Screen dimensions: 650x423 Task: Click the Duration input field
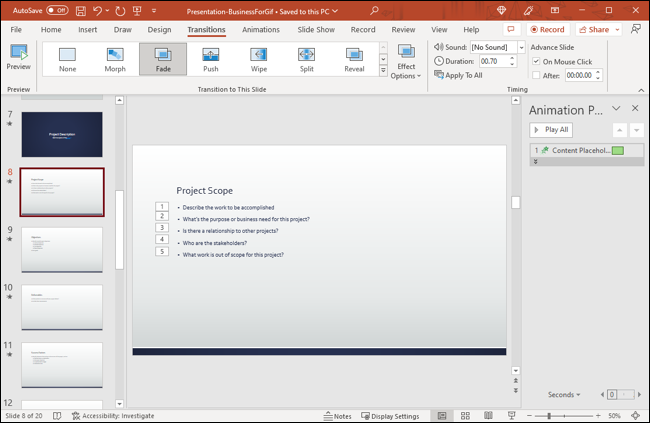coord(493,61)
